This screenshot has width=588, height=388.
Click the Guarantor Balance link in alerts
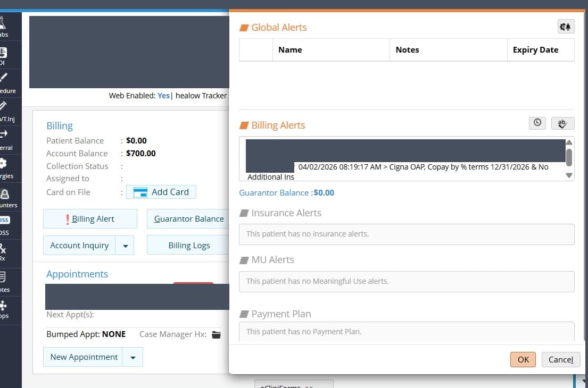pos(286,193)
